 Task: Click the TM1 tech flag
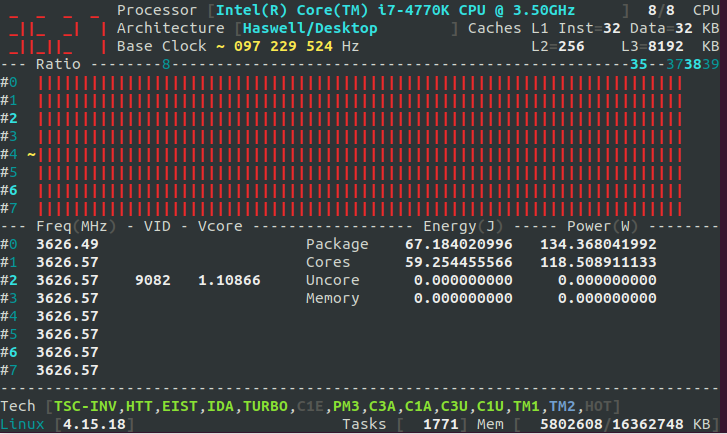click(526, 407)
